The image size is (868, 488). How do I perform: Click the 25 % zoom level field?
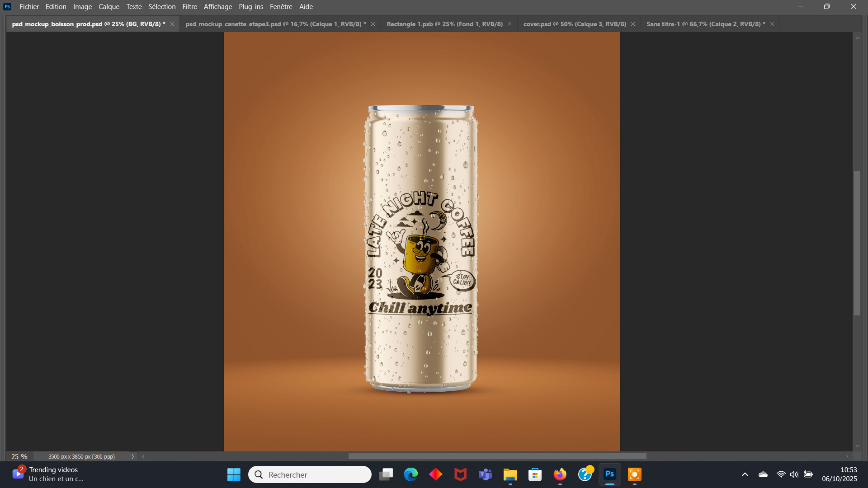(19, 457)
